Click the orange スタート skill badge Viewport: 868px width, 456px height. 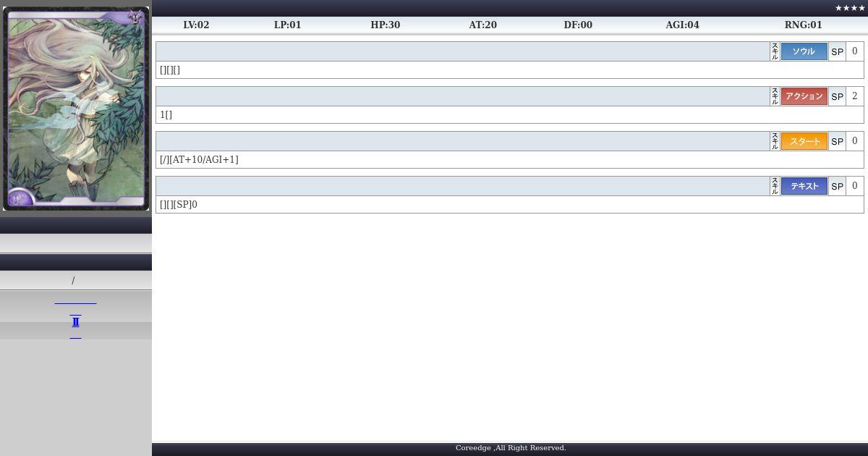804,141
